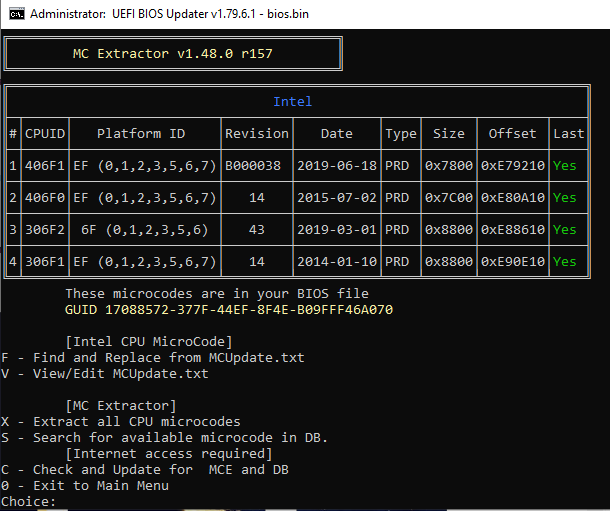Click revision '14' in the 306F1 row
The height and width of the screenshot is (511, 610).
coord(257,261)
